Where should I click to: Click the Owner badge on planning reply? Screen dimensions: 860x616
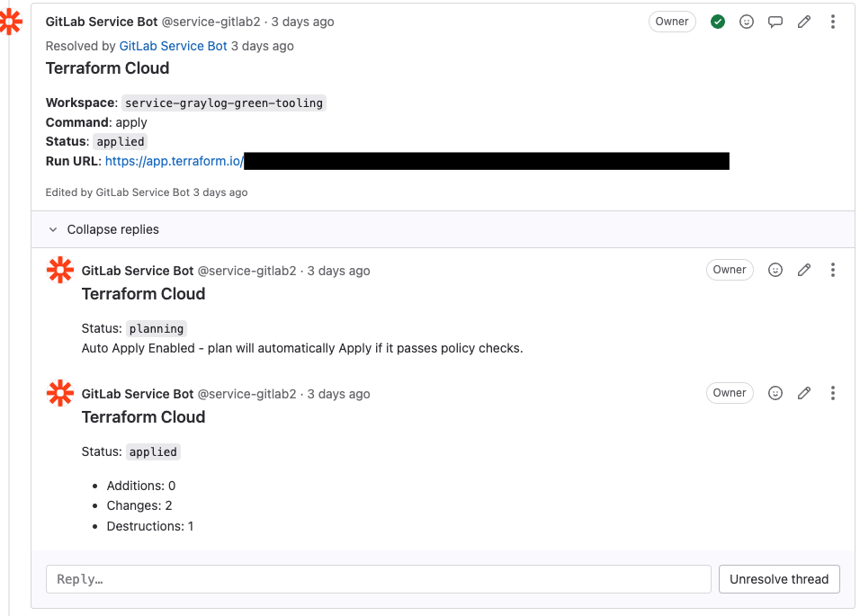pyautogui.click(x=730, y=270)
